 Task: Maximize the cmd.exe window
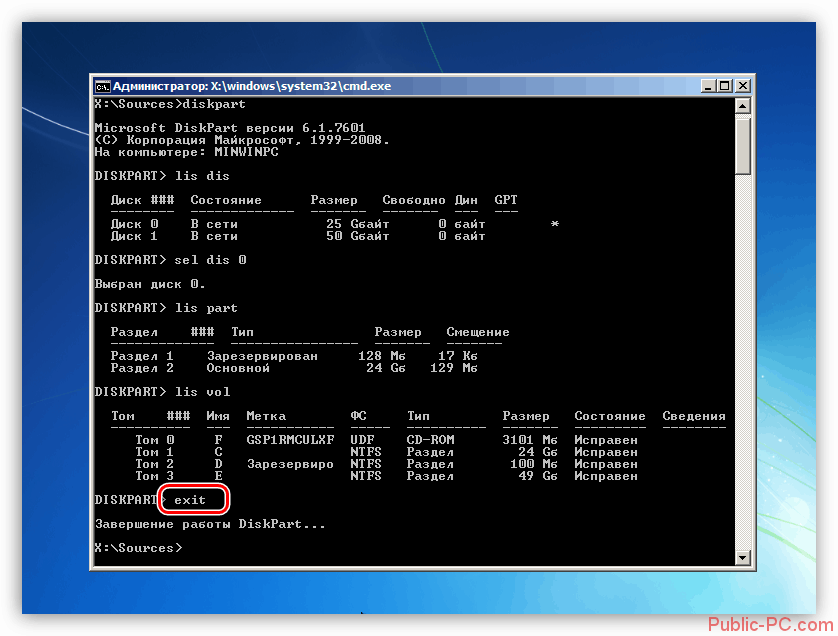[724, 86]
